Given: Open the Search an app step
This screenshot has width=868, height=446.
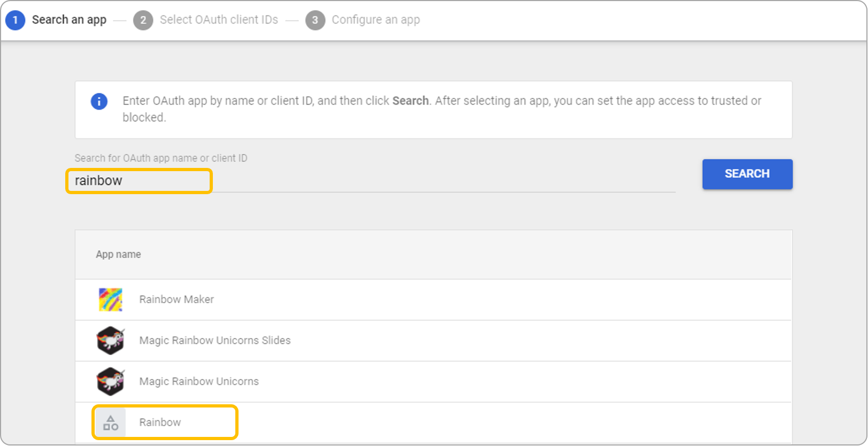Looking at the screenshot, I should [x=69, y=20].
